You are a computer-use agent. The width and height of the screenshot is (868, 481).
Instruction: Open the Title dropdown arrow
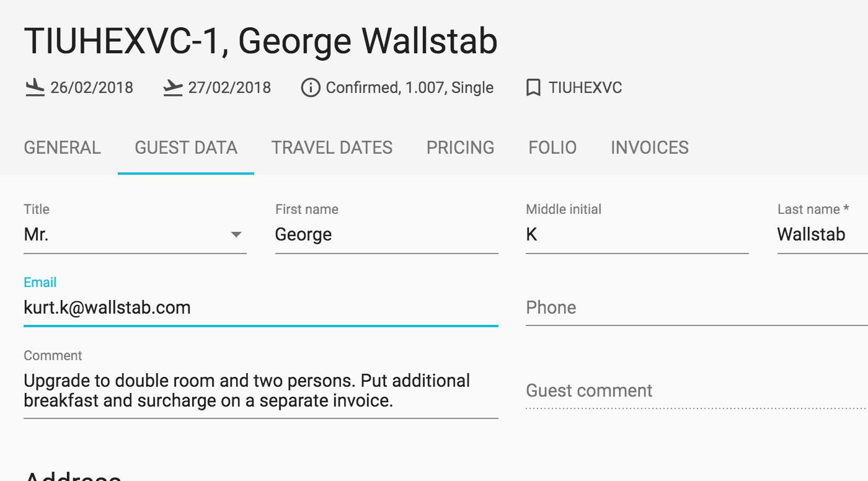click(x=236, y=235)
